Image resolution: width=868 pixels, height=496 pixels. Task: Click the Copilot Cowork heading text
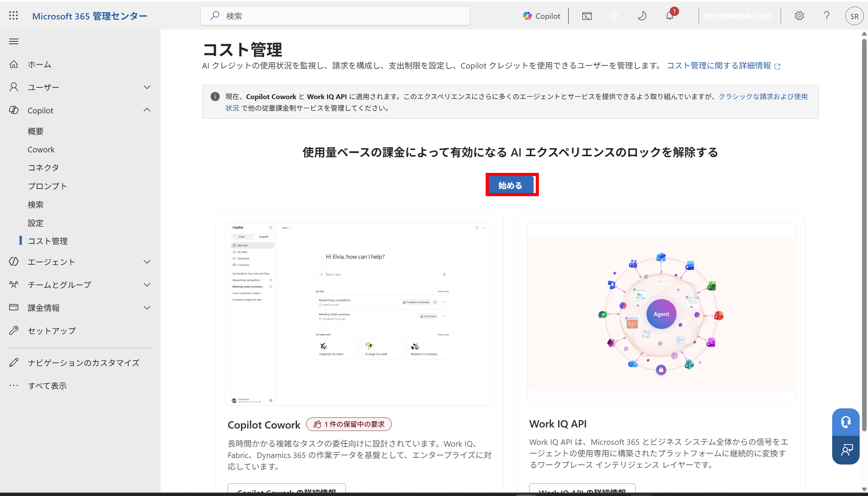(x=264, y=425)
